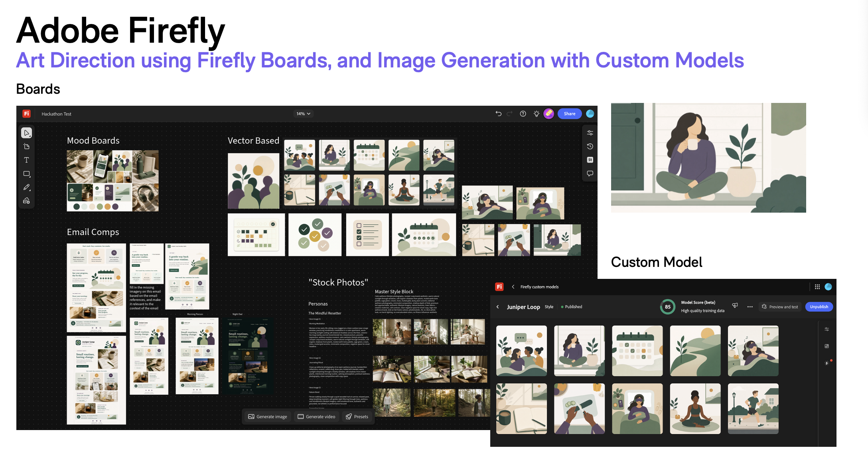Click the Preview and test button

[780, 307]
